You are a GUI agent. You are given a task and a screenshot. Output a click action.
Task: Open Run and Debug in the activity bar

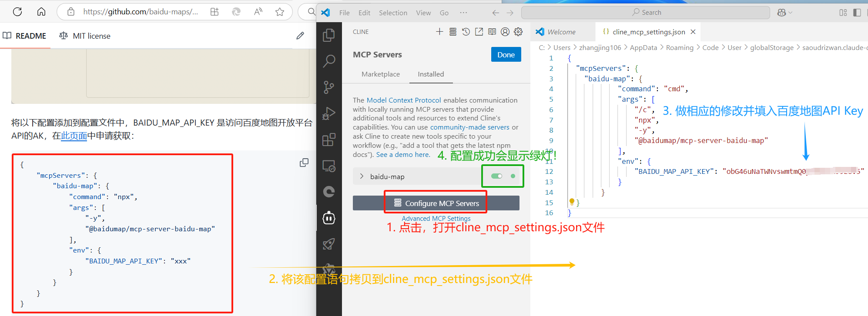point(329,113)
